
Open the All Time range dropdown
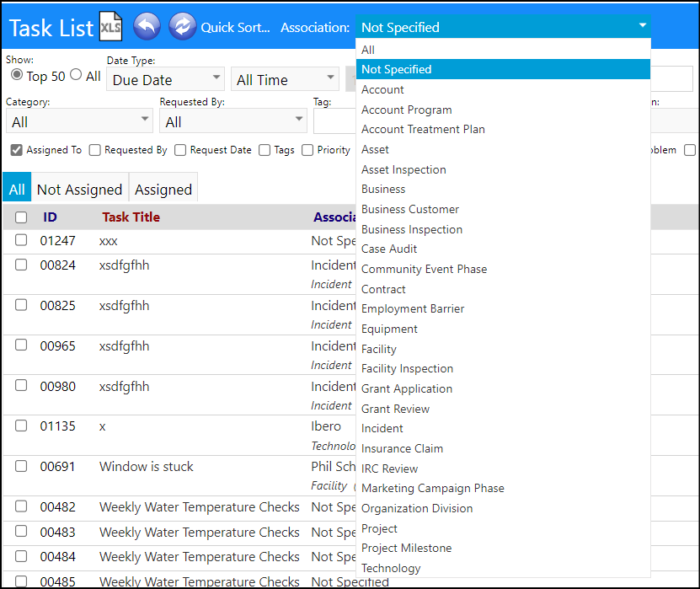click(x=285, y=79)
